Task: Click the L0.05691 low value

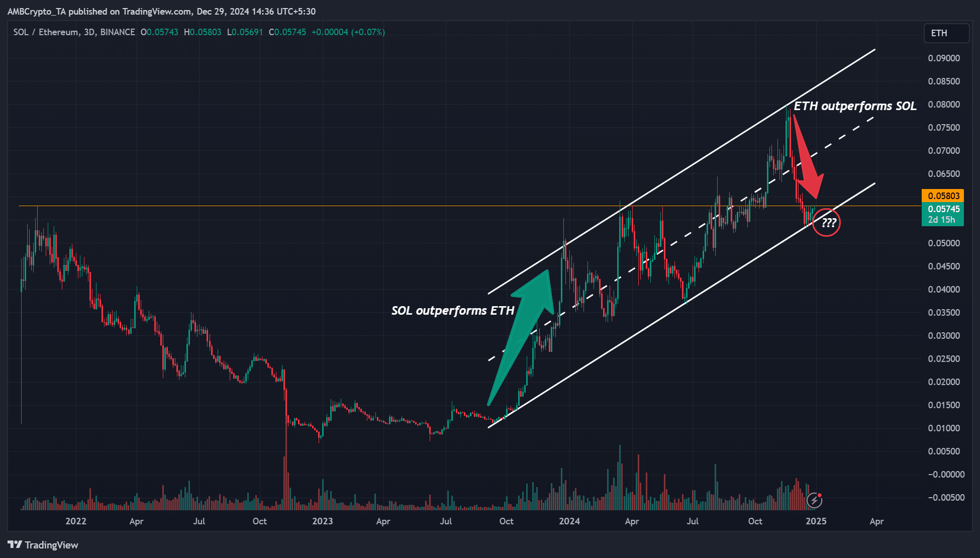Action: [245, 32]
